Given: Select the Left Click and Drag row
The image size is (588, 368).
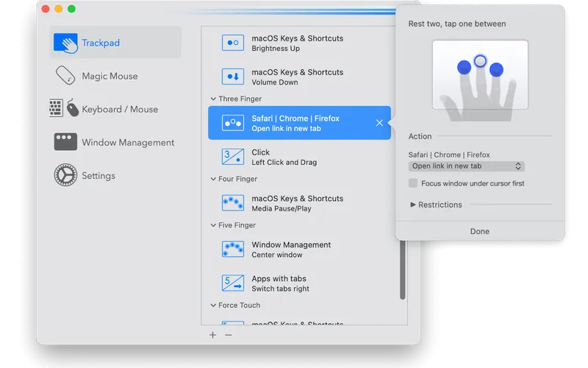Looking at the screenshot, I should 299,157.
